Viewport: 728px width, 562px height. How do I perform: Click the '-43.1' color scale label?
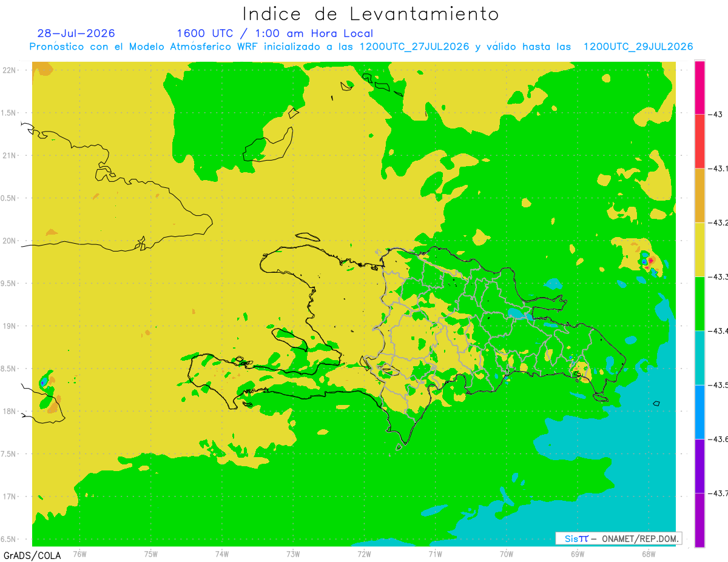pyautogui.click(x=717, y=169)
